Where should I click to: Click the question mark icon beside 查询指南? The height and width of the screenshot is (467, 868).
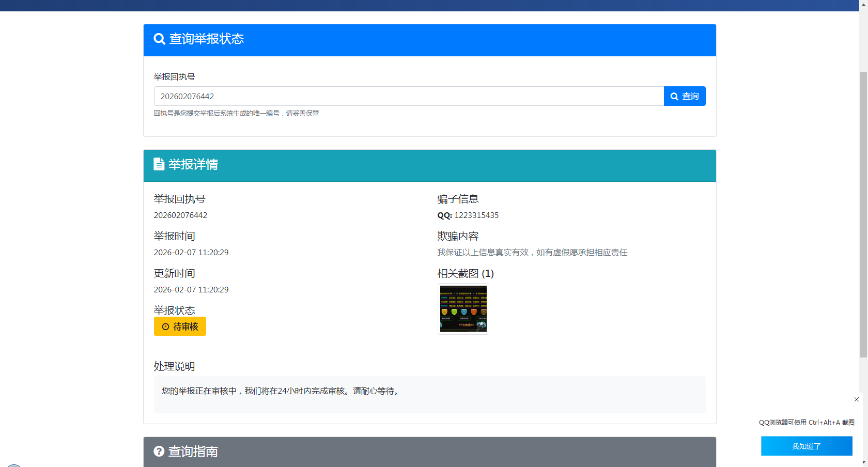tap(159, 452)
